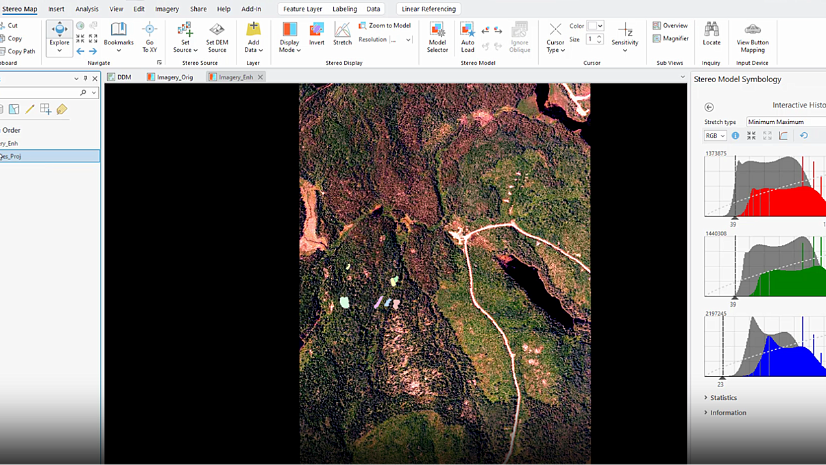The image size is (826, 465).
Task: Open Sensitivity settings
Action: coord(625,37)
